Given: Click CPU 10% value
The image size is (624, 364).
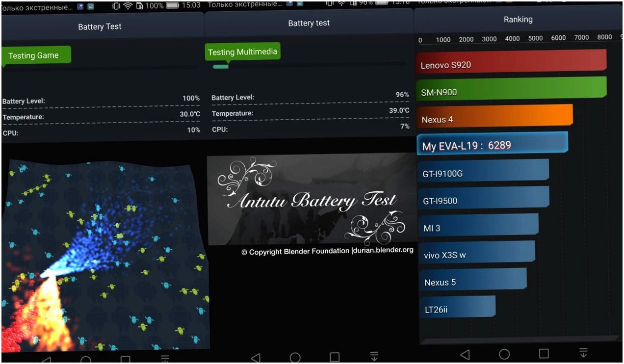Looking at the screenshot, I should pos(194,130).
